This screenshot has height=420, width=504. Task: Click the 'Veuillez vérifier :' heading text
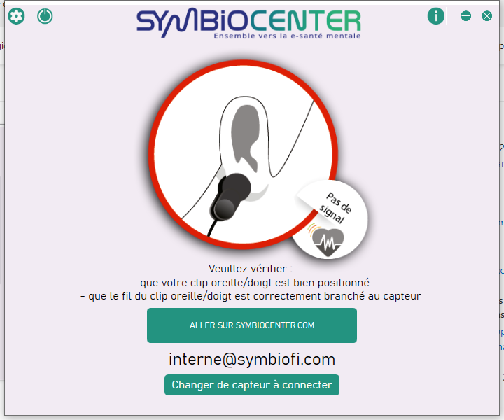[x=251, y=268]
